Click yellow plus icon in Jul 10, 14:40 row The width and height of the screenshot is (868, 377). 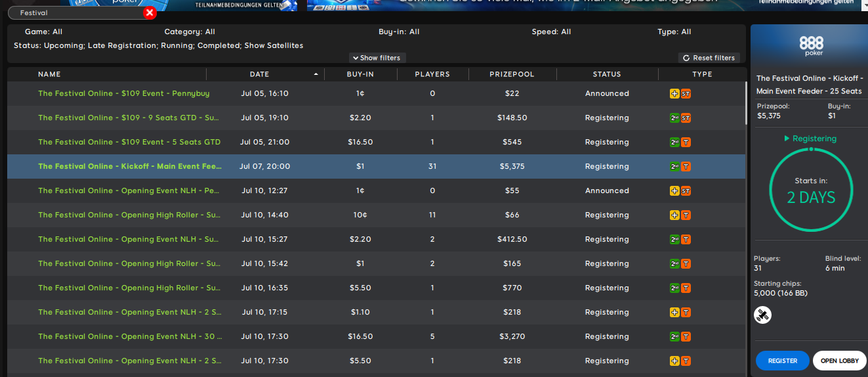coord(674,215)
